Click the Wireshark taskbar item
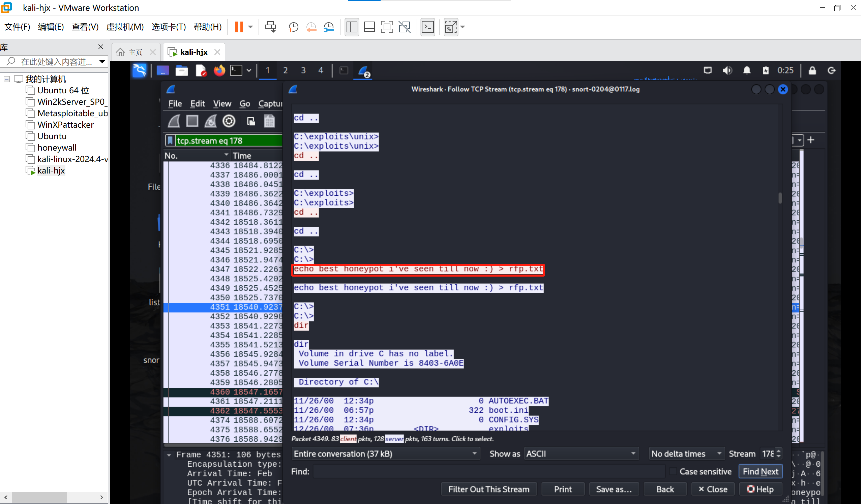 363,71
